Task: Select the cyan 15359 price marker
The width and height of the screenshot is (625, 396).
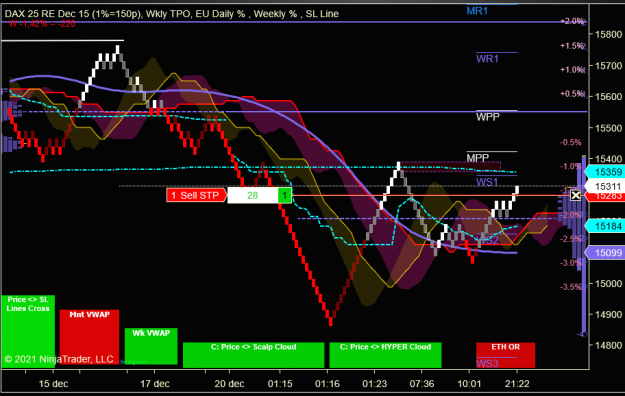Action: pos(605,172)
